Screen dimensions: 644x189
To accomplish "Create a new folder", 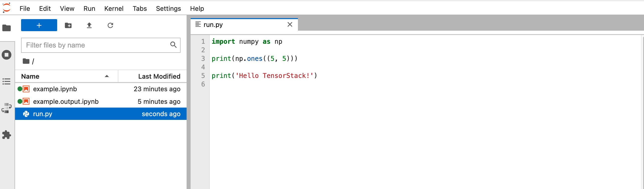I will 68,25.
